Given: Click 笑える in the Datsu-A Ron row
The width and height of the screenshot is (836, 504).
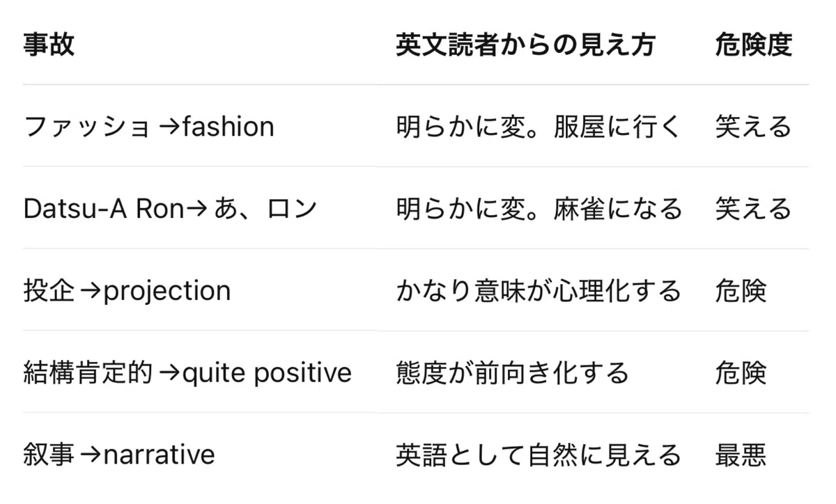Looking at the screenshot, I should pos(754,209).
